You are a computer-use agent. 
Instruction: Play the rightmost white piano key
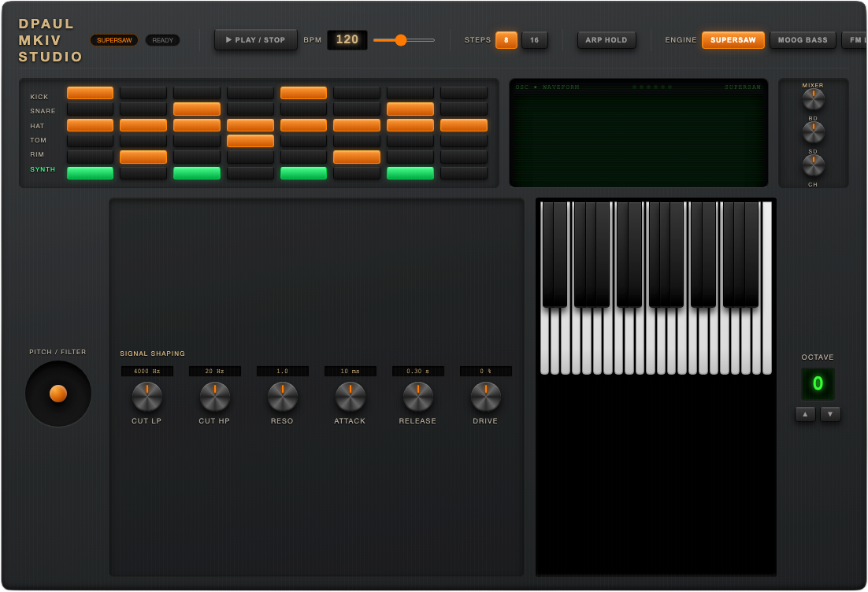[766, 287]
